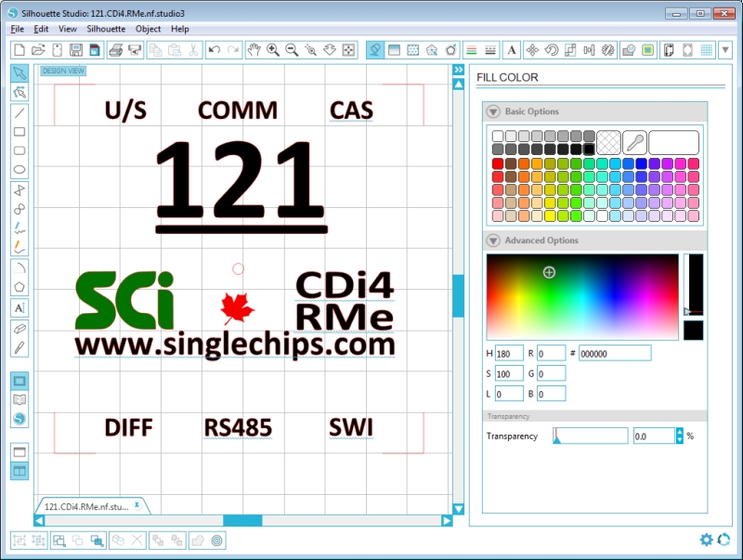
Task: Click the Transparency slider track
Action: (x=591, y=436)
